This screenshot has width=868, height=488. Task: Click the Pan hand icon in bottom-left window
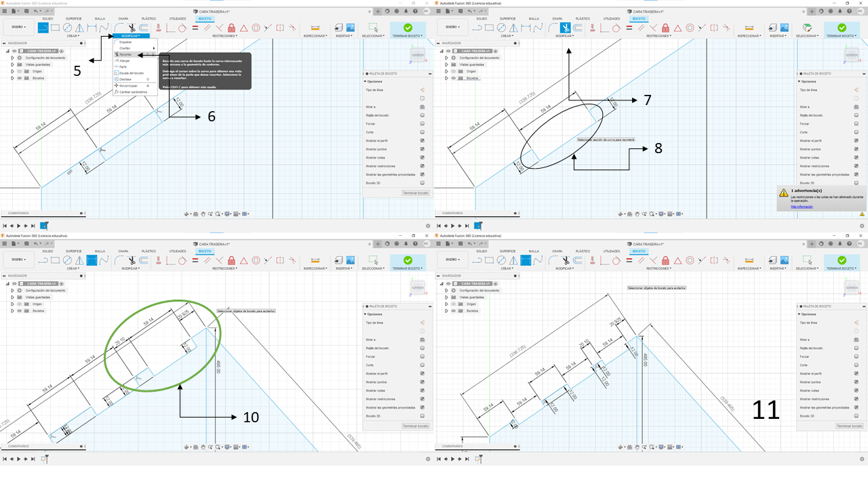pos(203,447)
